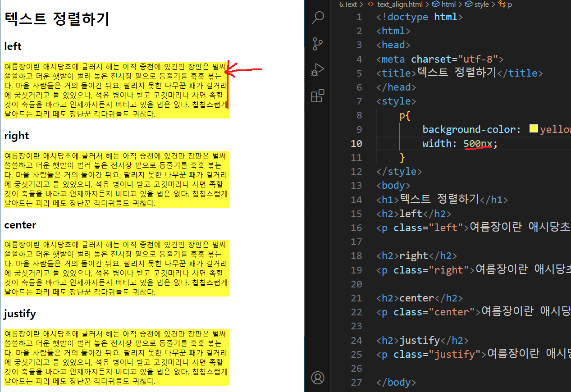
Task: Click the 'right' heading in browser page
Action: tap(16, 136)
